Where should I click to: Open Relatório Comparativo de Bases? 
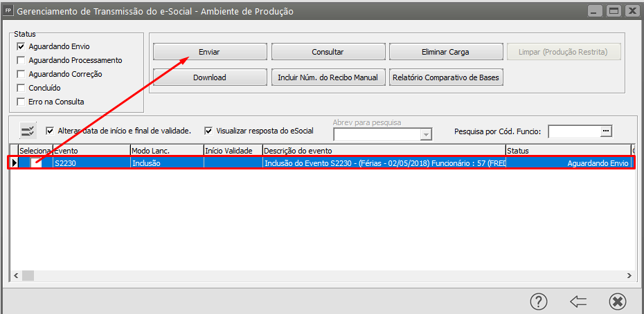pyautogui.click(x=446, y=77)
